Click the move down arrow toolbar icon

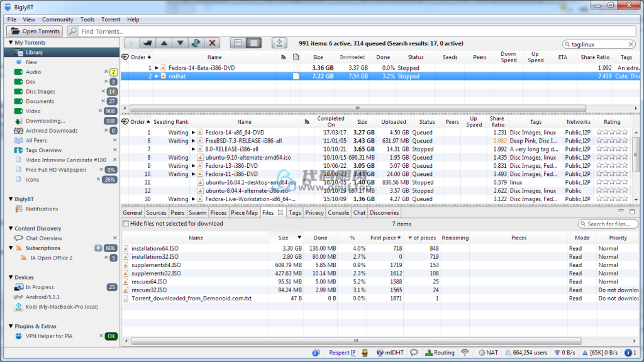pyautogui.click(x=180, y=43)
